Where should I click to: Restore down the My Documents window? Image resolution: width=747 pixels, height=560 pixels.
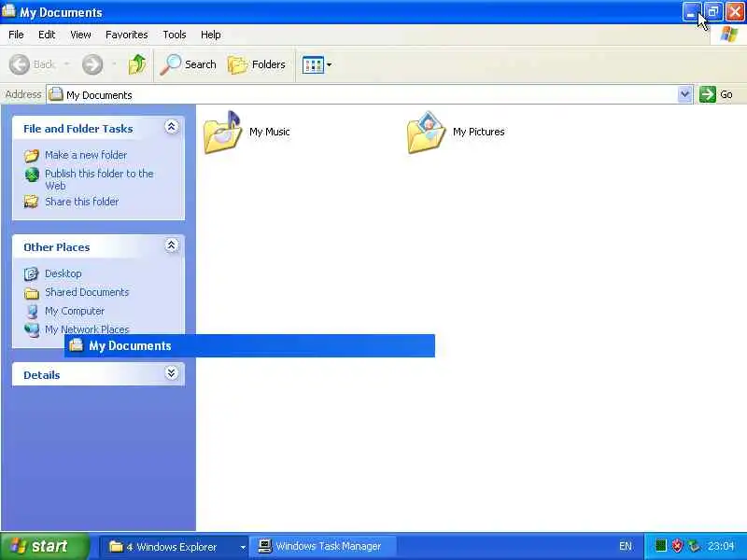click(712, 12)
